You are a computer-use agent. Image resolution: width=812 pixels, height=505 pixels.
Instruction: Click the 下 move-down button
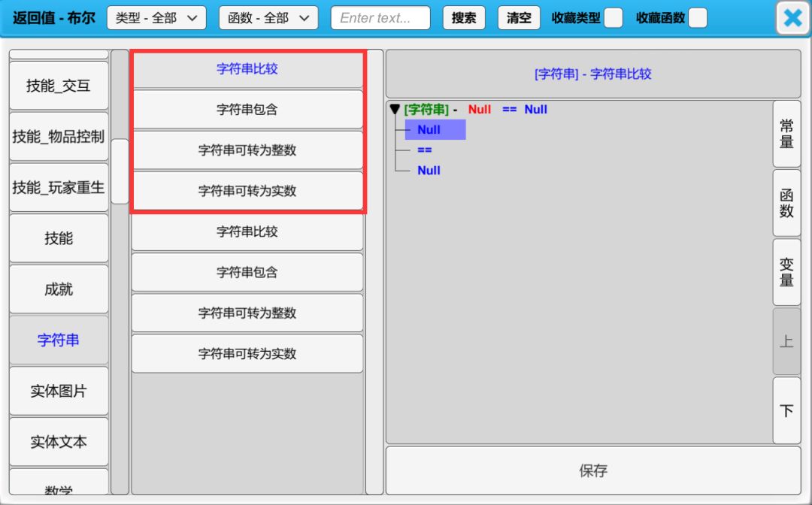(x=786, y=411)
